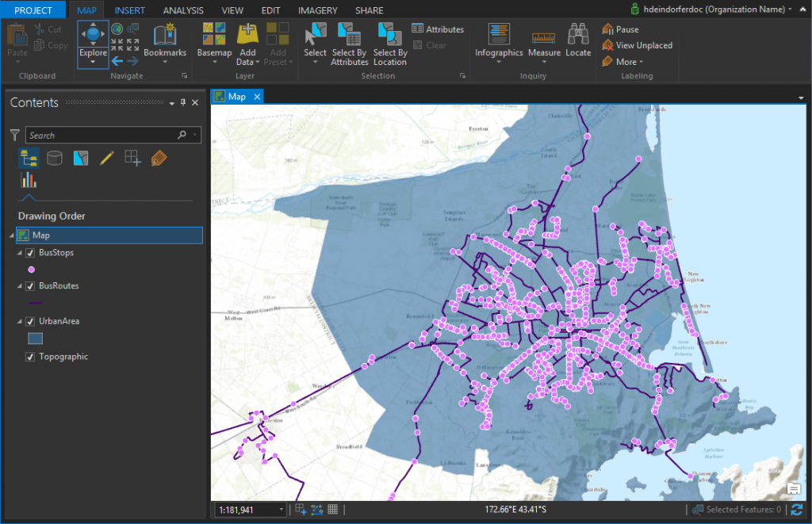812x524 pixels.
Task: Open the map scale dropdown in status bar
Action: click(280, 509)
